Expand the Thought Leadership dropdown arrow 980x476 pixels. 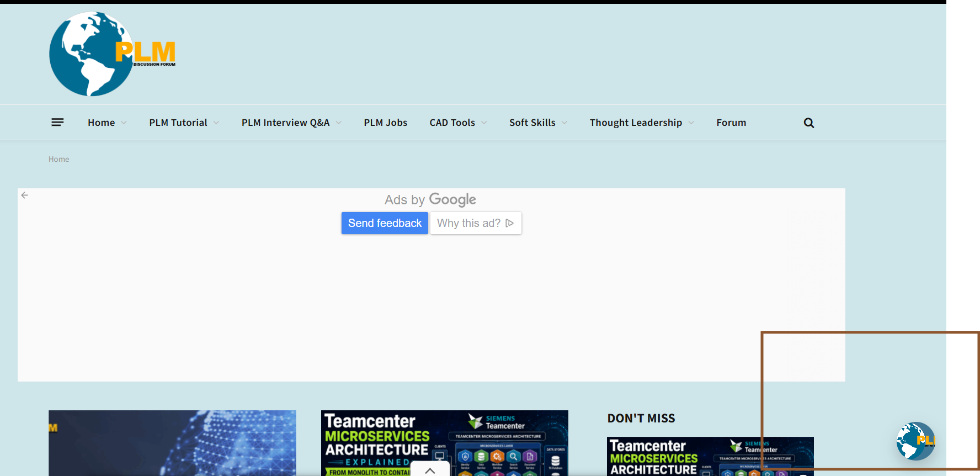coord(691,123)
